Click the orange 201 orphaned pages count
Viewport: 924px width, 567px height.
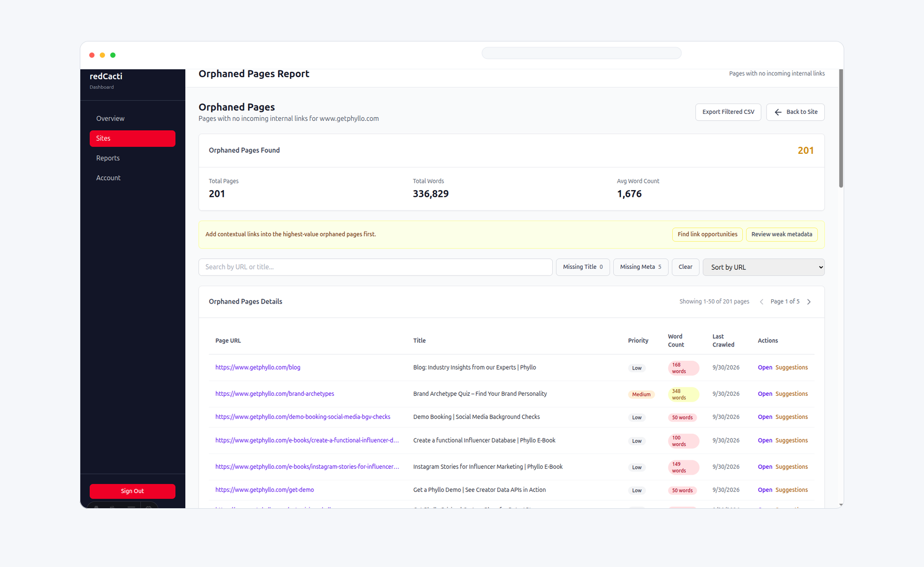(805, 151)
